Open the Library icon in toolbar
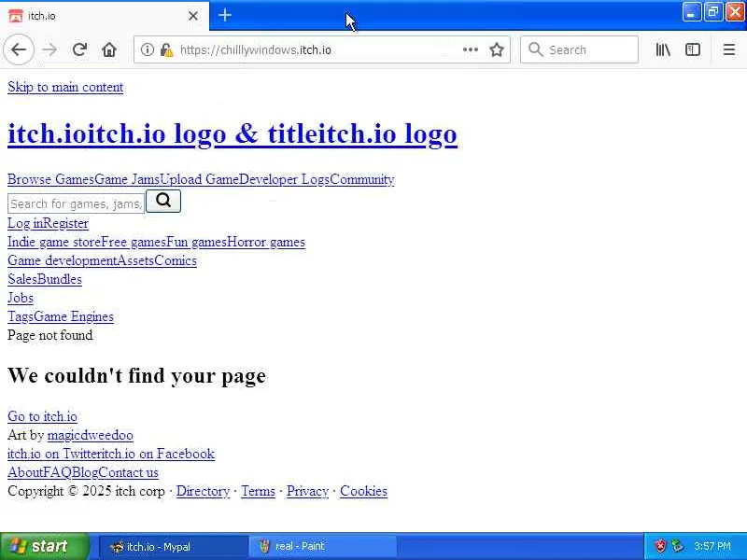The image size is (747, 560). tap(663, 49)
